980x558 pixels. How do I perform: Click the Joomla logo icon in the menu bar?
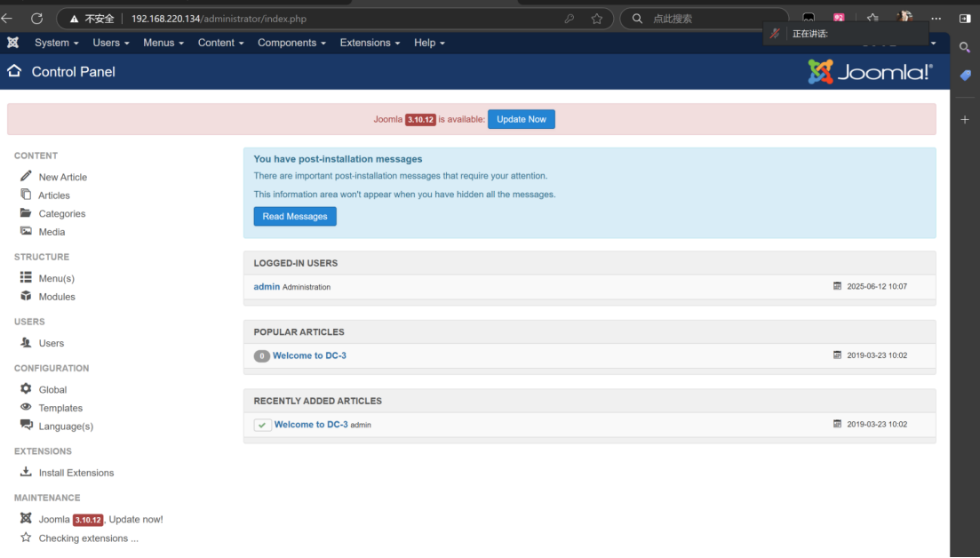12,43
